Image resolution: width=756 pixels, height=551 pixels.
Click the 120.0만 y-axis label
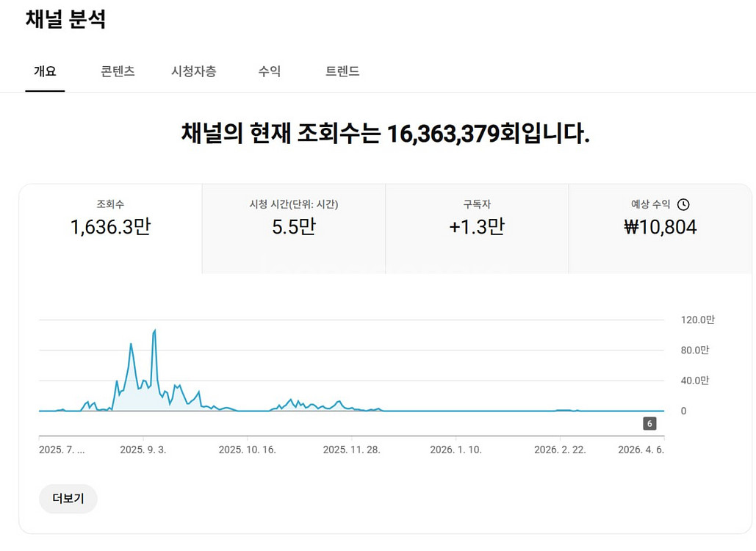[697, 320]
